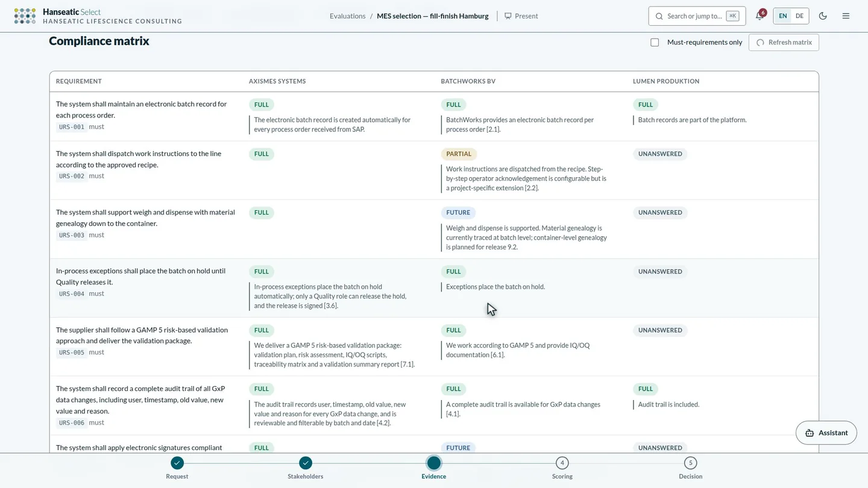Click the LUMEN PRODUKTION column header
The width and height of the screenshot is (868, 488).
666,81
